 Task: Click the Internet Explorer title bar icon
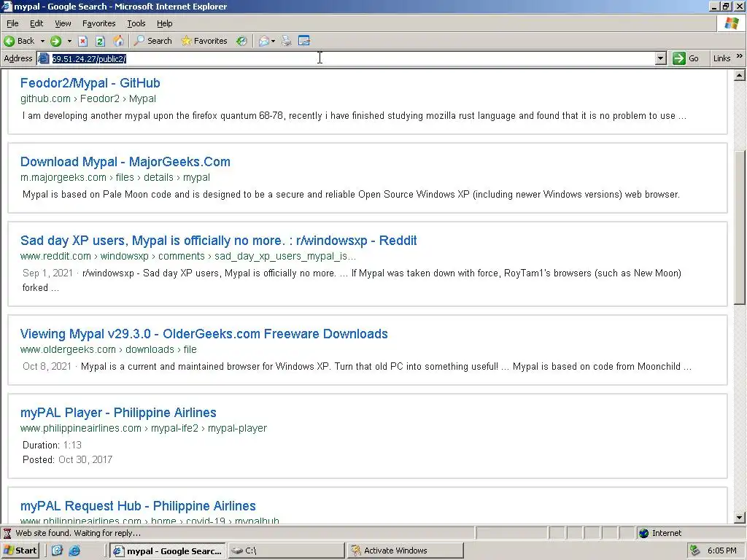(7, 6)
